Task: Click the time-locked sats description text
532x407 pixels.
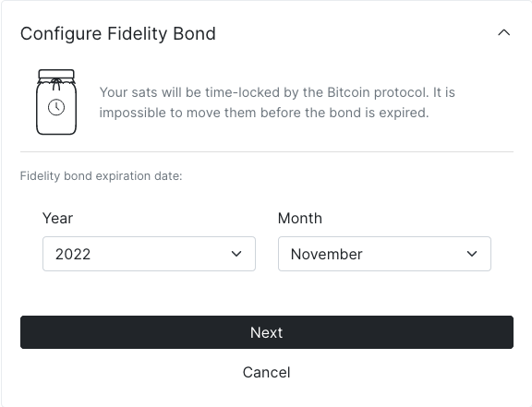Action: 277,102
